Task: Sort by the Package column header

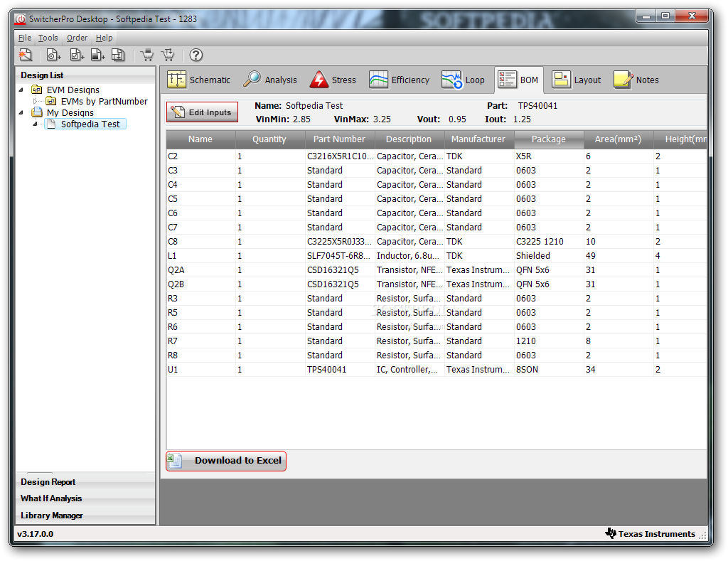Action: [549, 139]
